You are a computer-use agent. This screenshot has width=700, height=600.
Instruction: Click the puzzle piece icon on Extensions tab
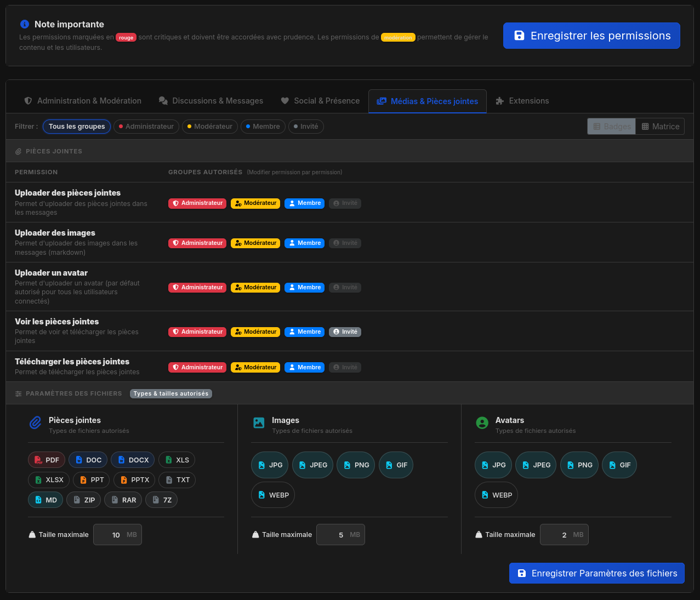click(499, 101)
